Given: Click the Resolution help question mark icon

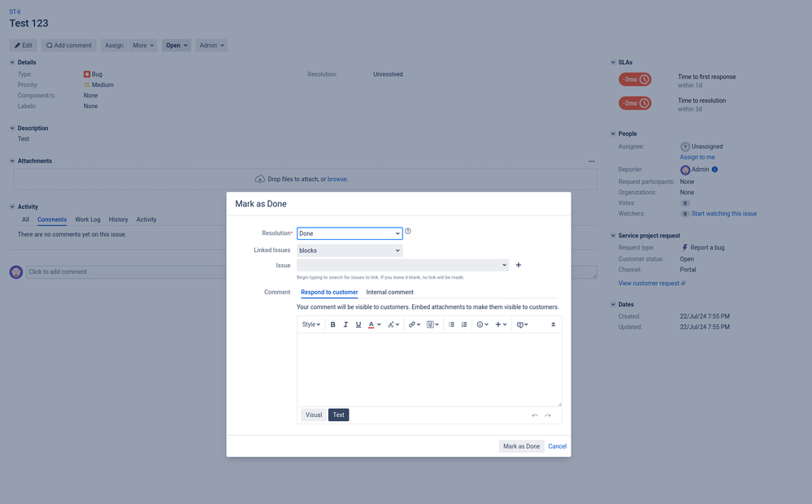Looking at the screenshot, I should [408, 231].
